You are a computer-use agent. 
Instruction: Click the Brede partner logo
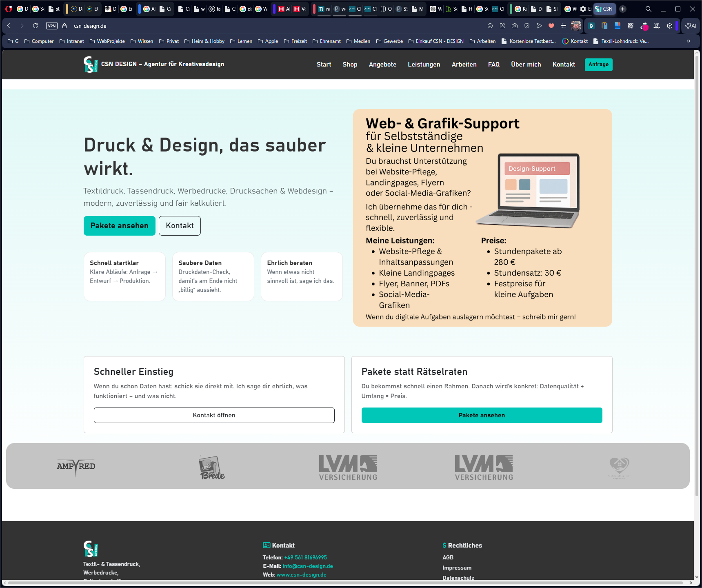click(212, 468)
